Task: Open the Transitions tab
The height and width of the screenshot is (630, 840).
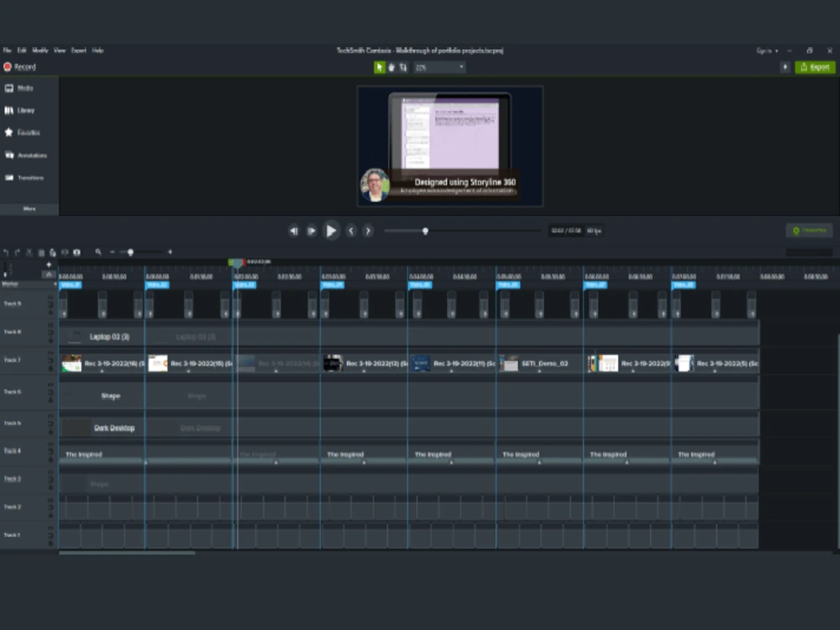Action: [24, 178]
